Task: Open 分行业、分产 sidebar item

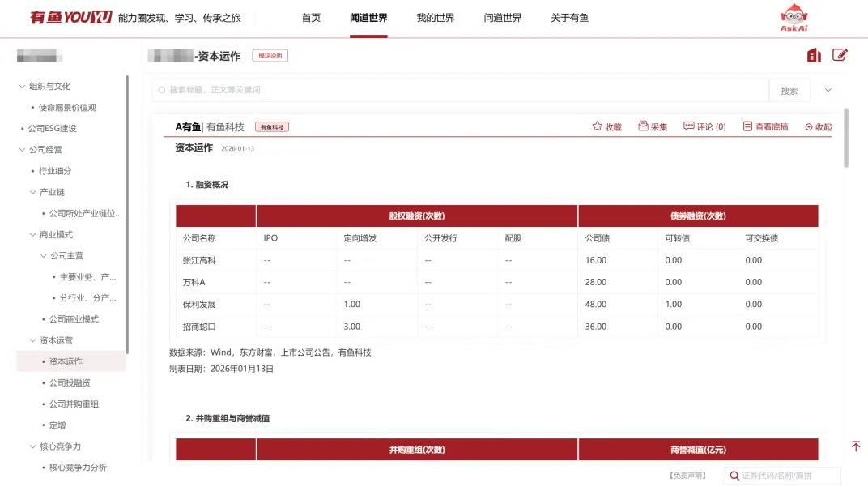Action: click(87, 298)
